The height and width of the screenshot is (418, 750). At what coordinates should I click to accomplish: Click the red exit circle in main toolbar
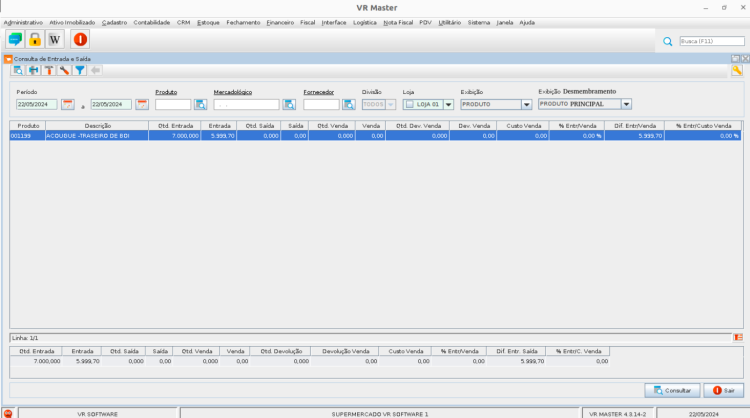pyautogui.click(x=80, y=39)
